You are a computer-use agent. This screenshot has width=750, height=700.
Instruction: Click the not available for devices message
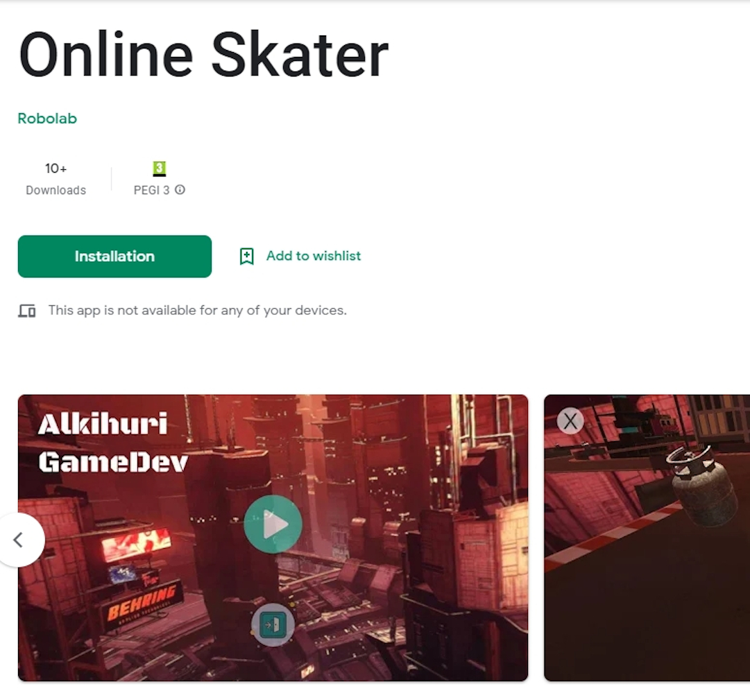click(x=198, y=310)
